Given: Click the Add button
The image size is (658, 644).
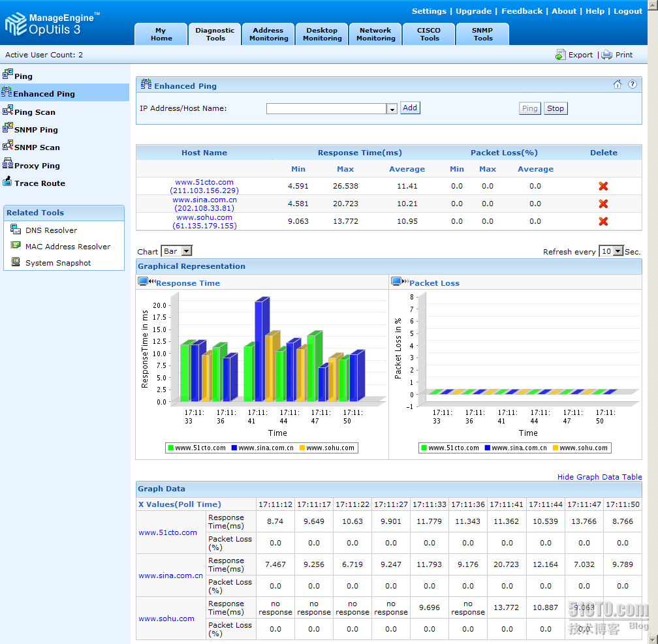Looking at the screenshot, I should [x=410, y=108].
